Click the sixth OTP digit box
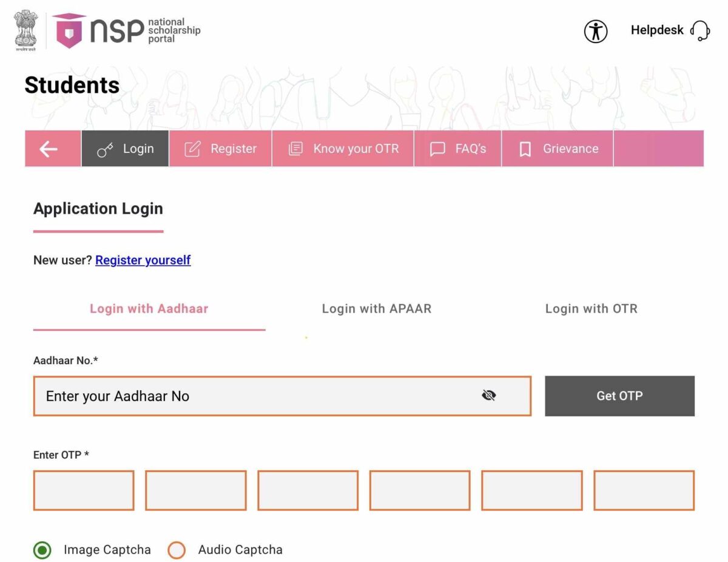This screenshot has width=728, height=562. (x=644, y=490)
